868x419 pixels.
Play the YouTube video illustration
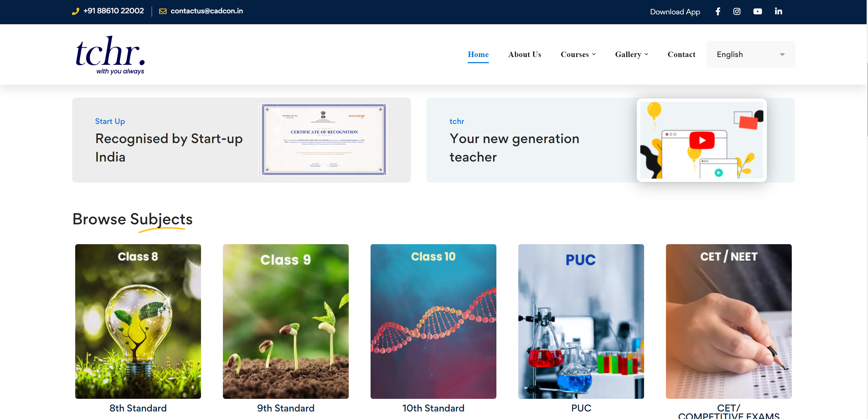pyautogui.click(x=702, y=140)
